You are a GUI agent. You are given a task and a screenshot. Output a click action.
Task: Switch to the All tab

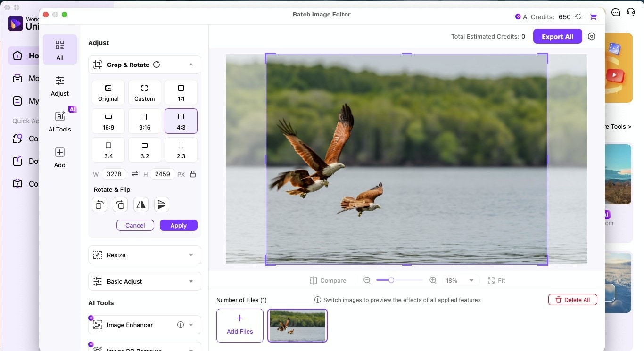(60, 49)
